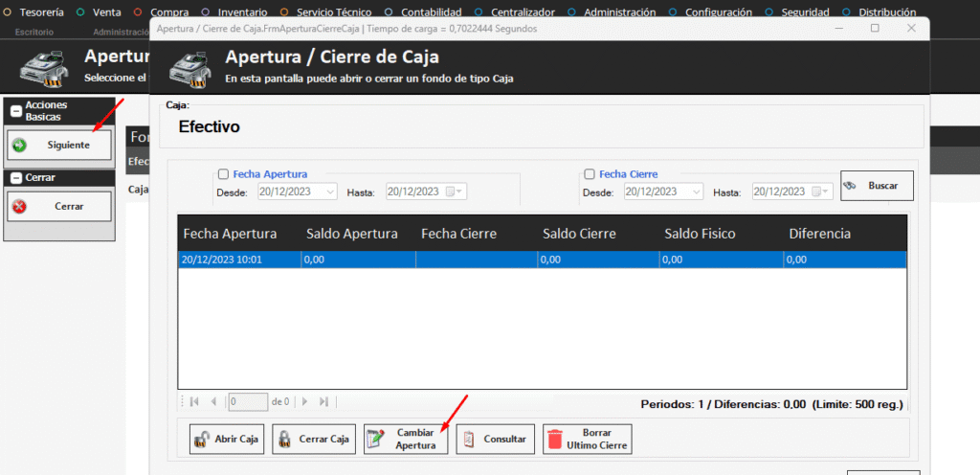Sort by Saldo Cierre column header
Screen dimensions: 980x475
[x=578, y=234]
